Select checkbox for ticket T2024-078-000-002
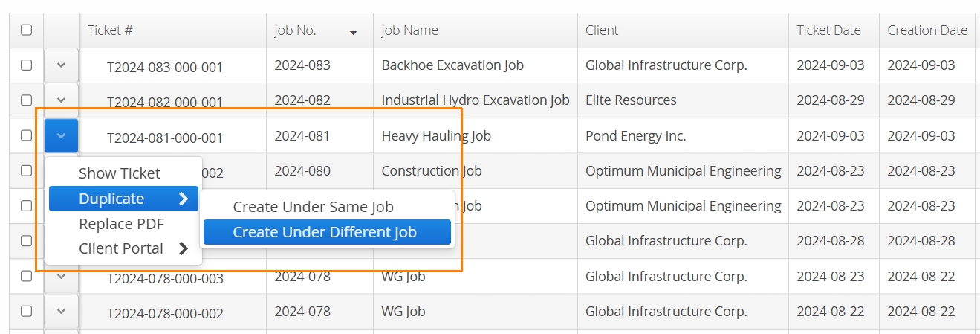Screen dimensions: 980x334 point(26,311)
